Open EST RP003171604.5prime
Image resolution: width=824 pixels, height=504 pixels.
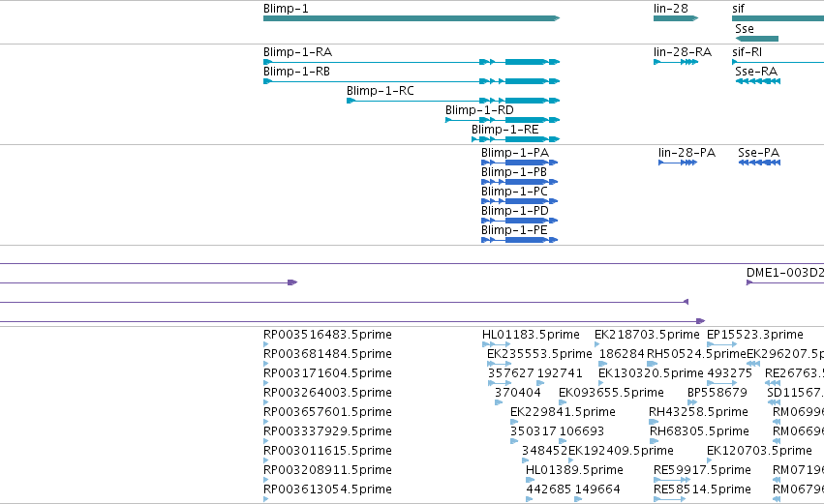(327, 373)
